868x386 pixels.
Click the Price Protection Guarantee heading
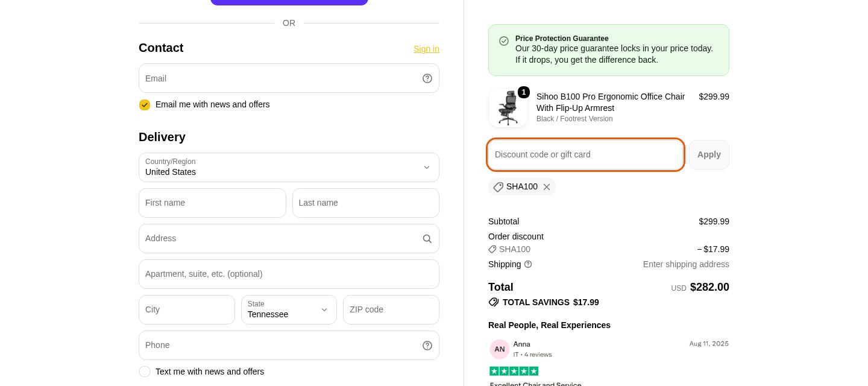coord(562,39)
